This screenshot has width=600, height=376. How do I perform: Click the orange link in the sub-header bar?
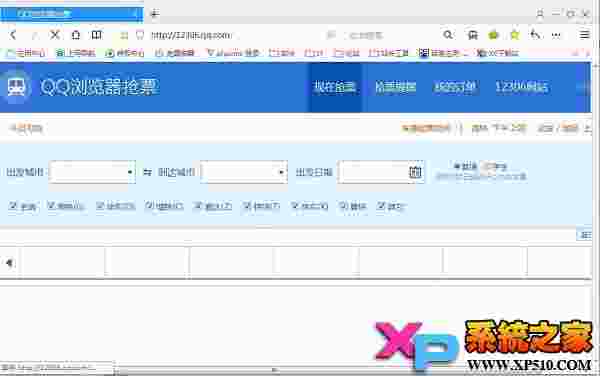426,128
